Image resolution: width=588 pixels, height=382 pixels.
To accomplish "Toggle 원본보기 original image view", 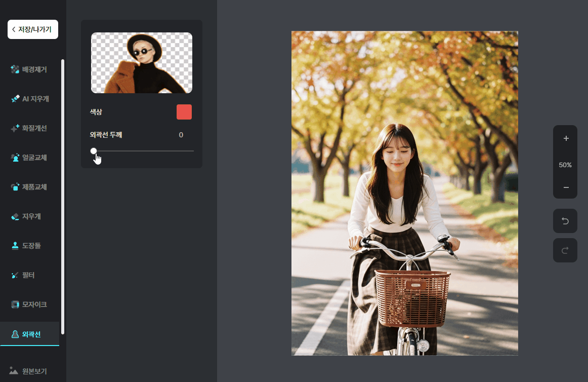I will [29, 371].
